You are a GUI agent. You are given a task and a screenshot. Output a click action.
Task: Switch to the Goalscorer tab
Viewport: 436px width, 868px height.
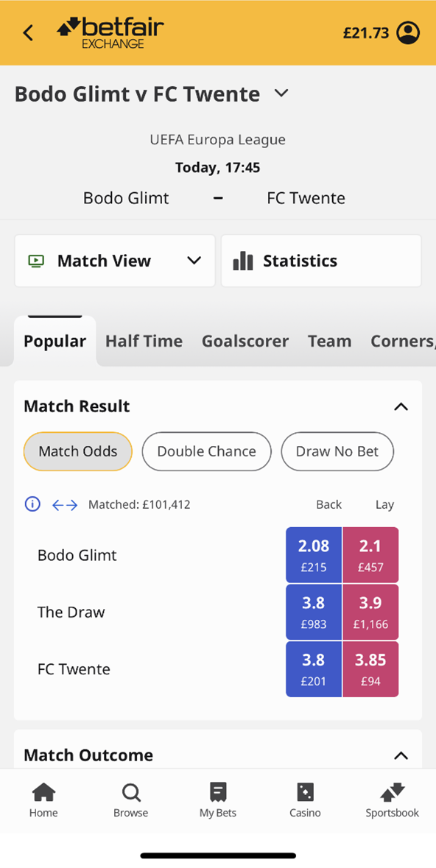click(245, 341)
